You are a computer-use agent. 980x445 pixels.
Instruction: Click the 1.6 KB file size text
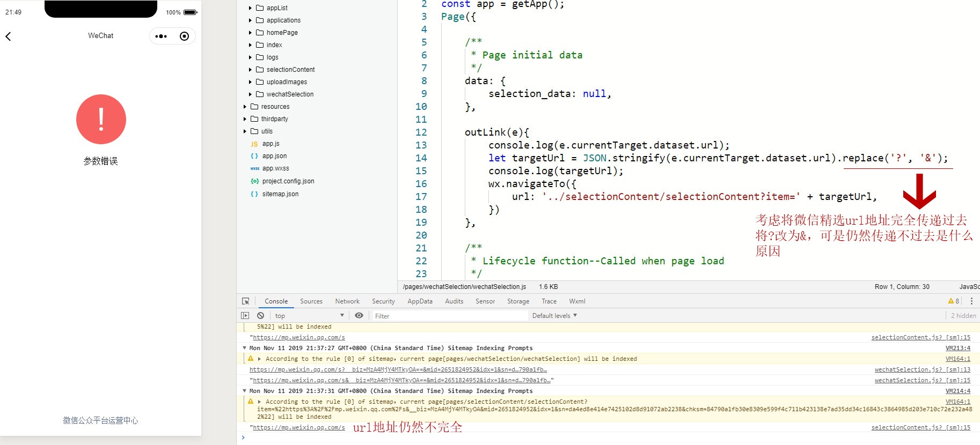point(548,287)
